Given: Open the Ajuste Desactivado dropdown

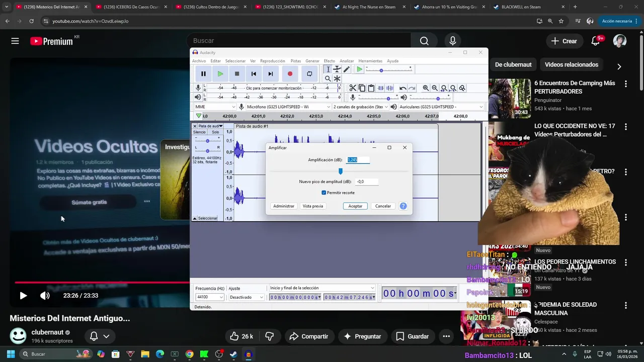Looking at the screenshot, I should (x=246, y=297).
